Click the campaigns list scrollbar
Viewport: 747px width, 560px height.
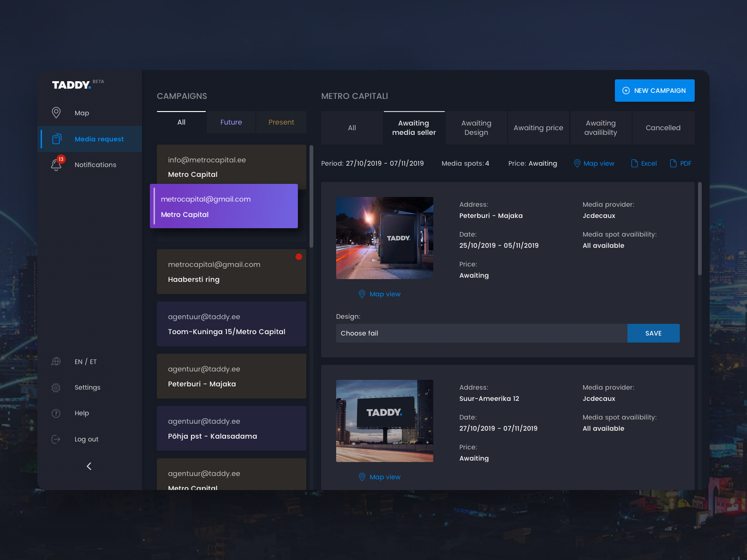(x=311, y=196)
